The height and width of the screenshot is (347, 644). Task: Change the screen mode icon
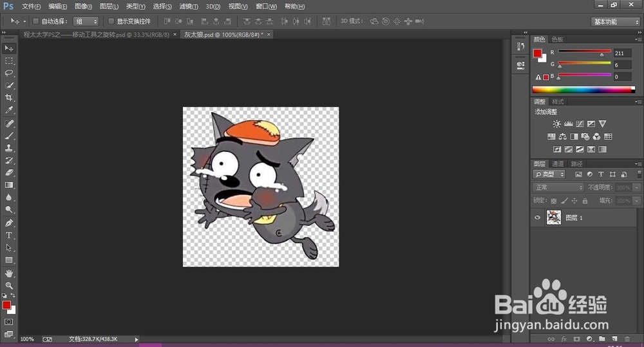8,334
